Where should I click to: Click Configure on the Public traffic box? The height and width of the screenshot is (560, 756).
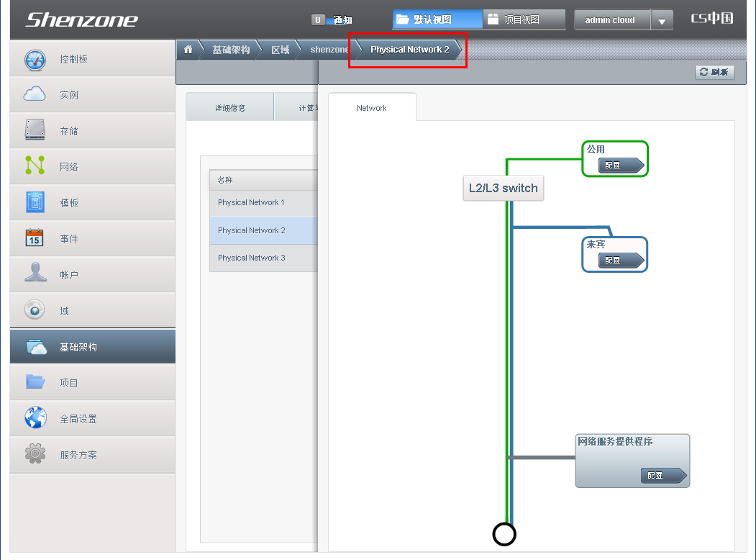pyautogui.click(x=620, y=166)
